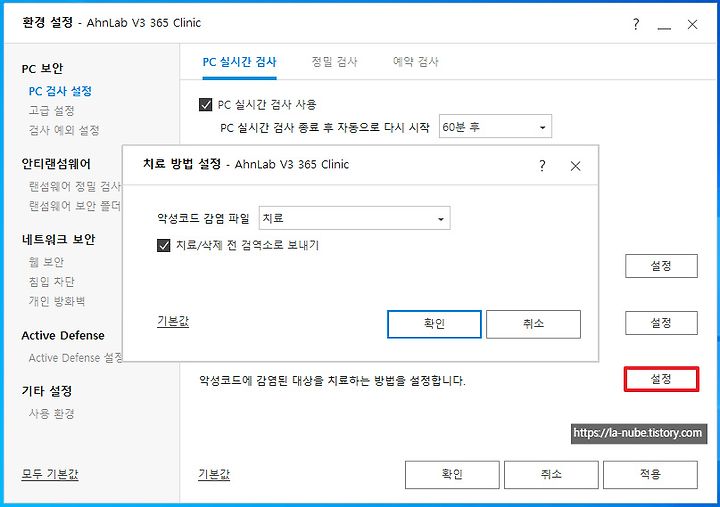The image size is (720, 507).
Task: Toggle 치료/삭제 전 검역소로 보내기 checkbox
Action: click(163, 245)
